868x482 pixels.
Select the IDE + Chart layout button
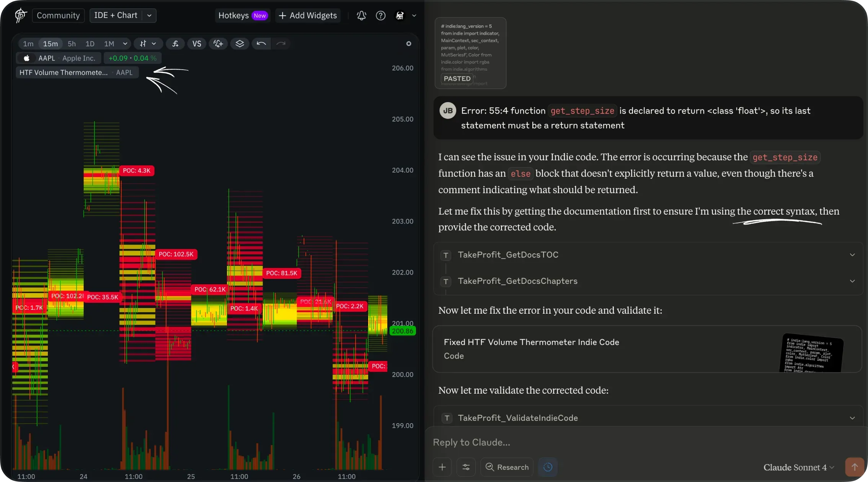pyautogui.click(x=116, y=15)
